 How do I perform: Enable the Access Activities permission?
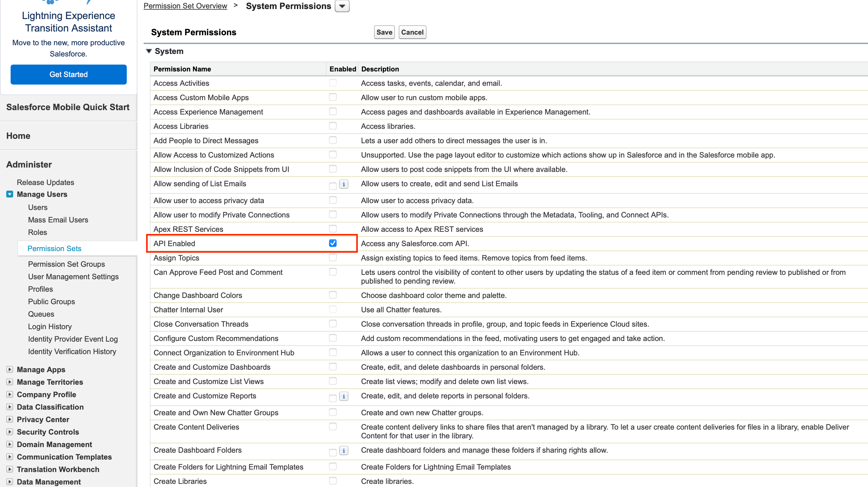click(333, 82)
